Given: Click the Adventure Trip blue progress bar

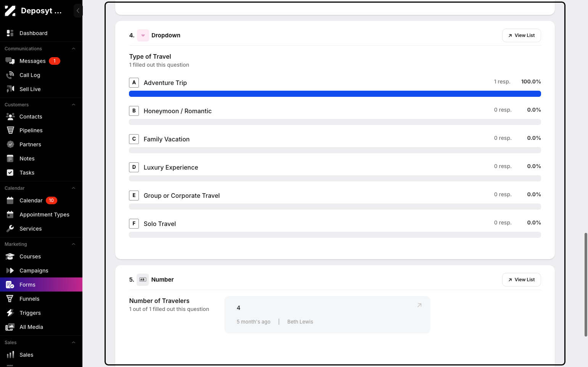Looking at the screenshot, I should click(335, 94).
